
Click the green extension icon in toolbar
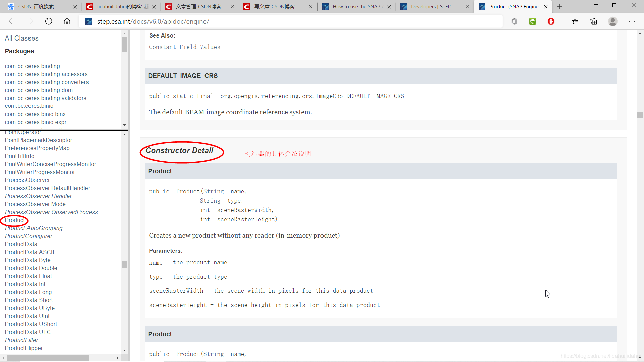pos(533,21)
